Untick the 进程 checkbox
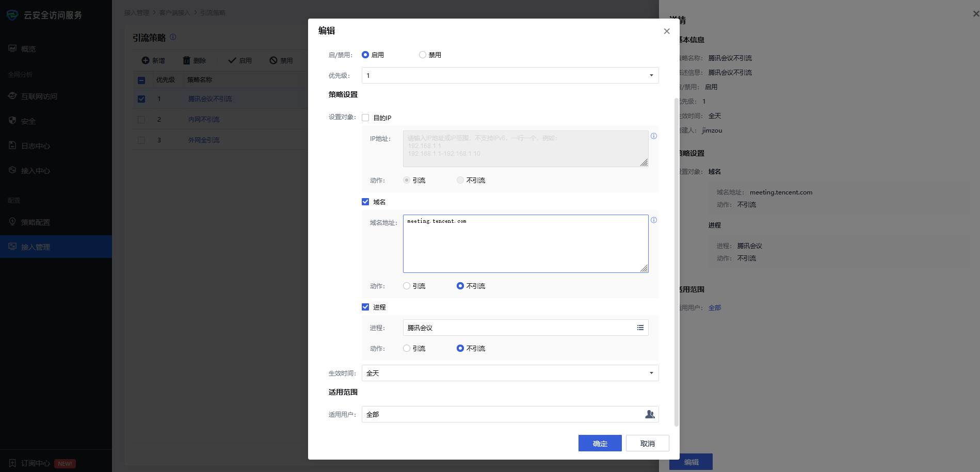The height and width of the screenshot is (472, 980). (365, 307)
